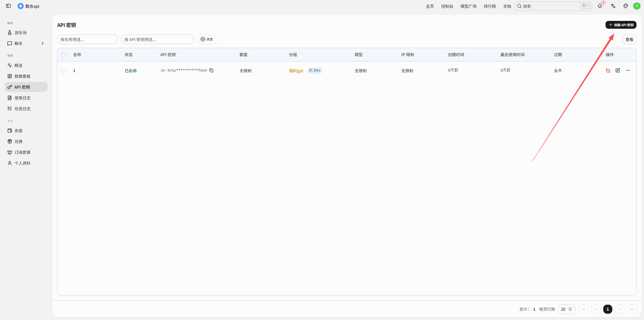Open 概览 in sidebar
This screenshot has width=644, height=320.
click(x=26, y=65)
